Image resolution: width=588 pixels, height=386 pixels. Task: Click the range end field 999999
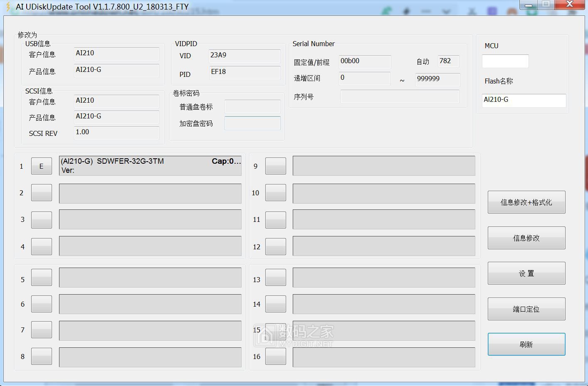click(437, 80)
